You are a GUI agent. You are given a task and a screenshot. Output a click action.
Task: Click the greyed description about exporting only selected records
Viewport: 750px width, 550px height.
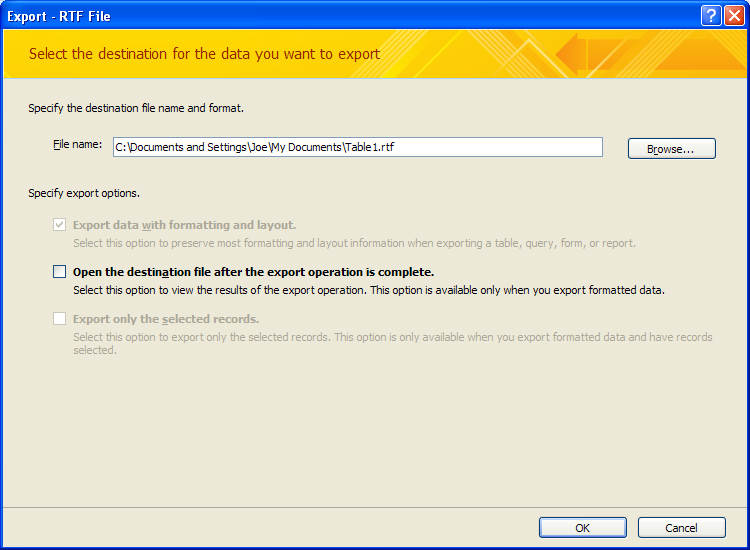[x=393, y=343]
